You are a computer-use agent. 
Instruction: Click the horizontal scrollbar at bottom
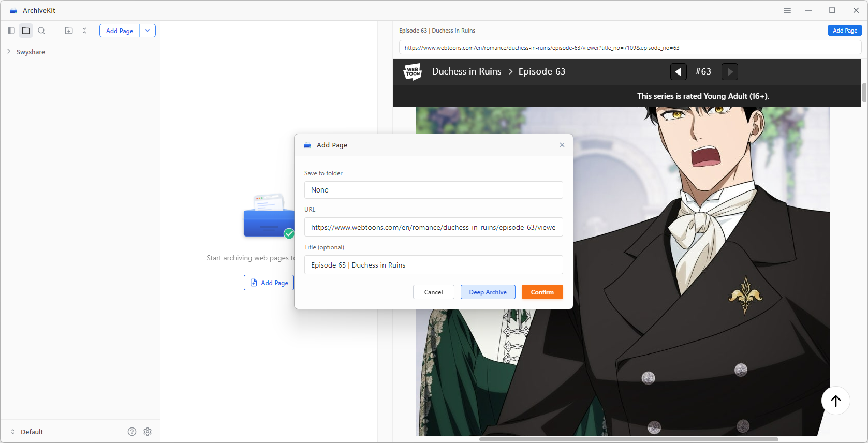[x=628, y=439]
